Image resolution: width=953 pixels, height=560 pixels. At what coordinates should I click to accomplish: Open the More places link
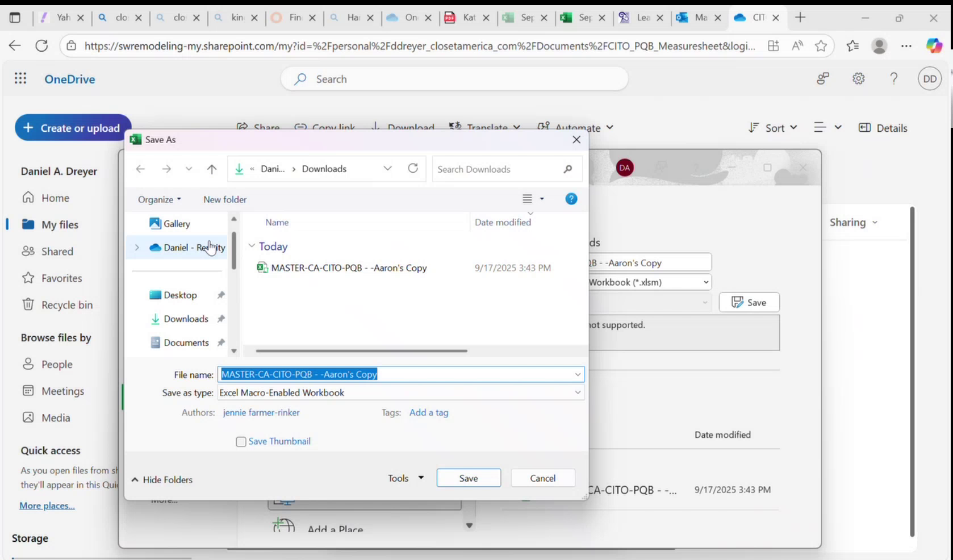tap(47, 505)
